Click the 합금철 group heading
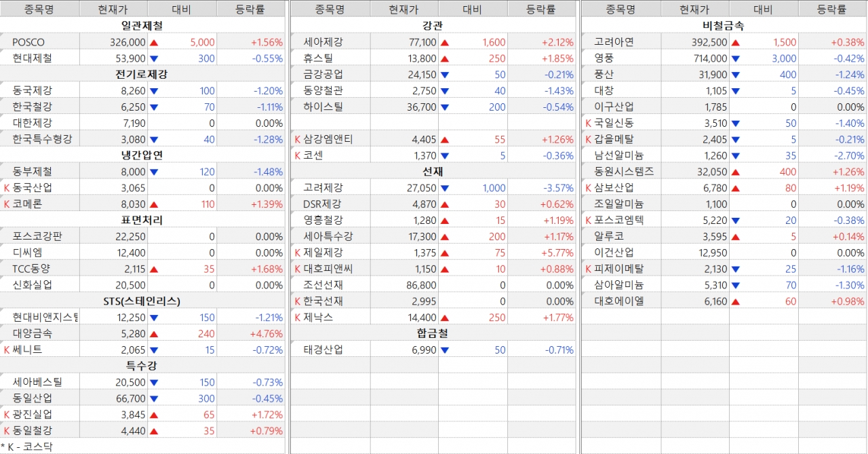 click(x=432, y=333)
